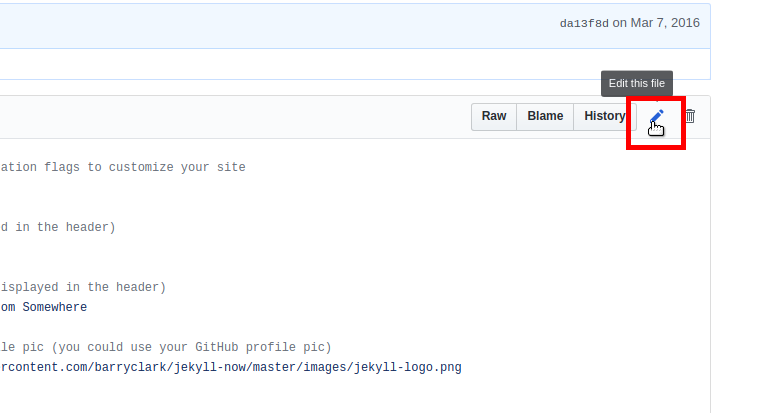The width and height of the screenshot is (780, 413).
Task: Delete this file with the trash icon
Action: (690, 116)
